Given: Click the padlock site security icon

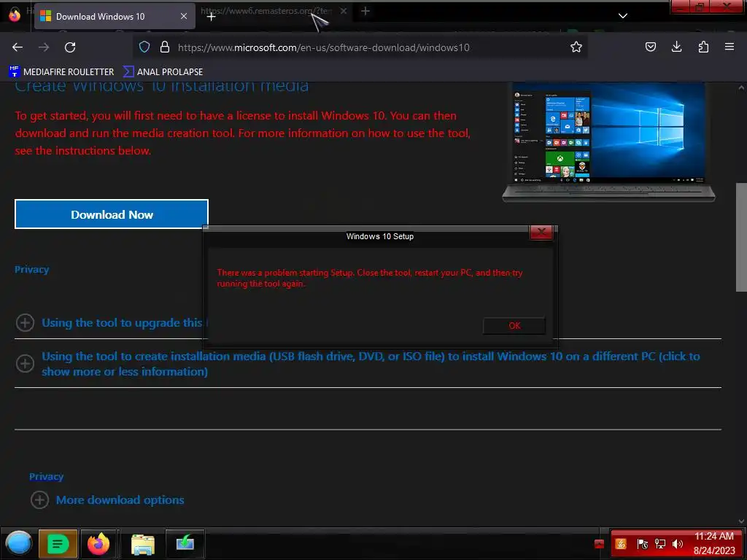Looking at the screenshot, I should coord(165,47).
